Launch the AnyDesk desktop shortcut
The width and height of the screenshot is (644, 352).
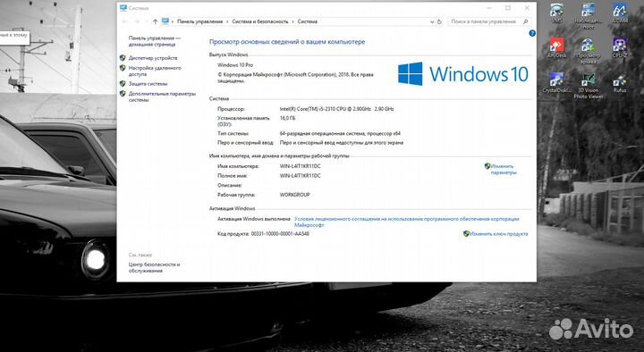(x=556, y=47)
